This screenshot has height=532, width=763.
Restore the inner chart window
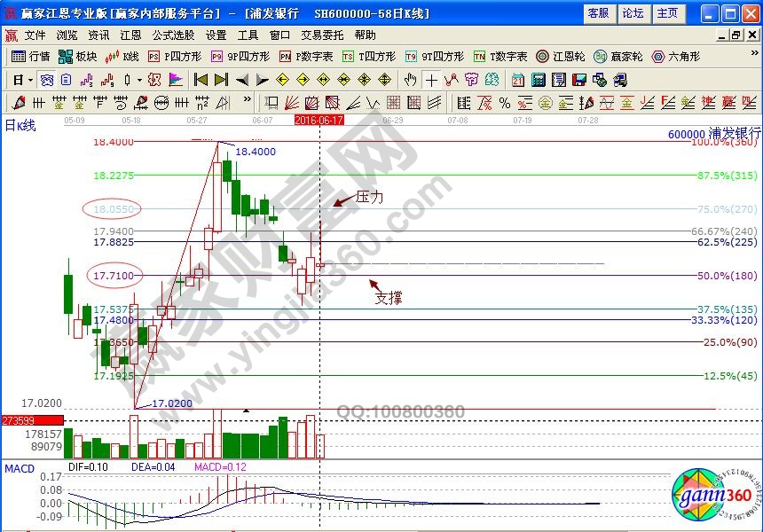click(x=736, y=35)
